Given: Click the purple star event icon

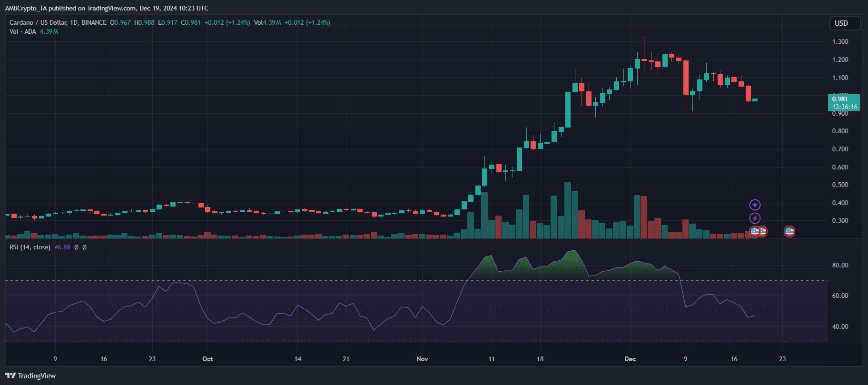Looking at the screenshot, I should 755,205.
